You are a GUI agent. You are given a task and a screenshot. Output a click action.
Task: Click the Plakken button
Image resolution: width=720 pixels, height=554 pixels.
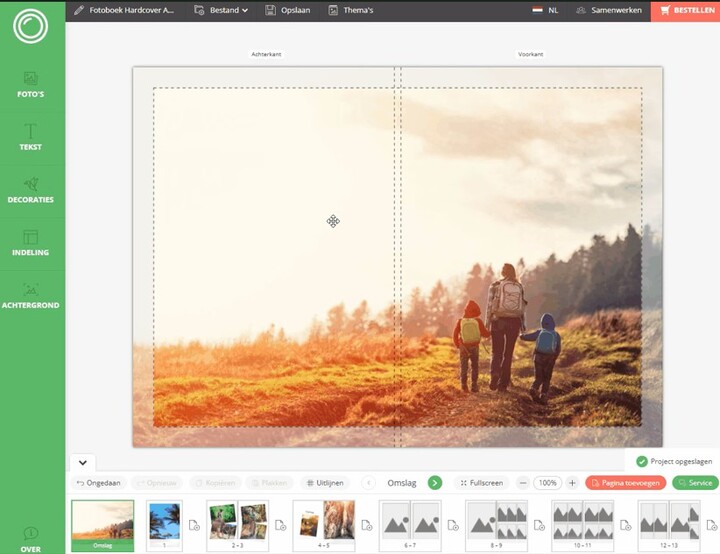pyautogui.click(x=270, y=483)
